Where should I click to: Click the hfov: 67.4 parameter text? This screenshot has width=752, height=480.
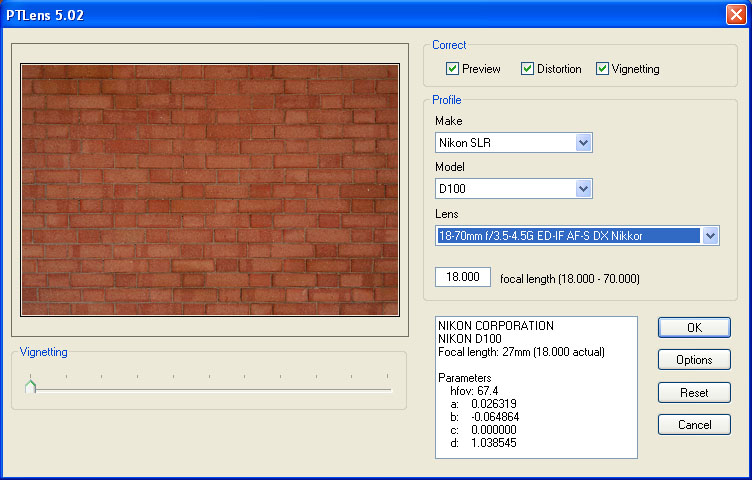(x=474, y=391)
